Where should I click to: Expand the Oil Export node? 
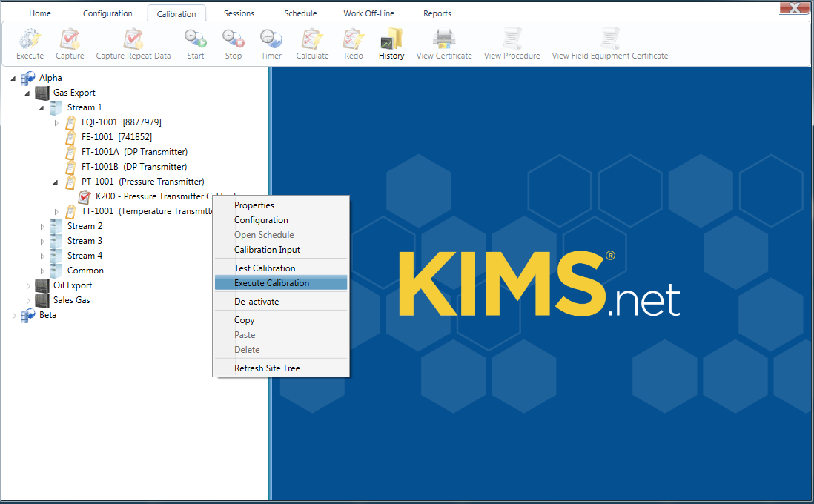click(x=28, y=286)
